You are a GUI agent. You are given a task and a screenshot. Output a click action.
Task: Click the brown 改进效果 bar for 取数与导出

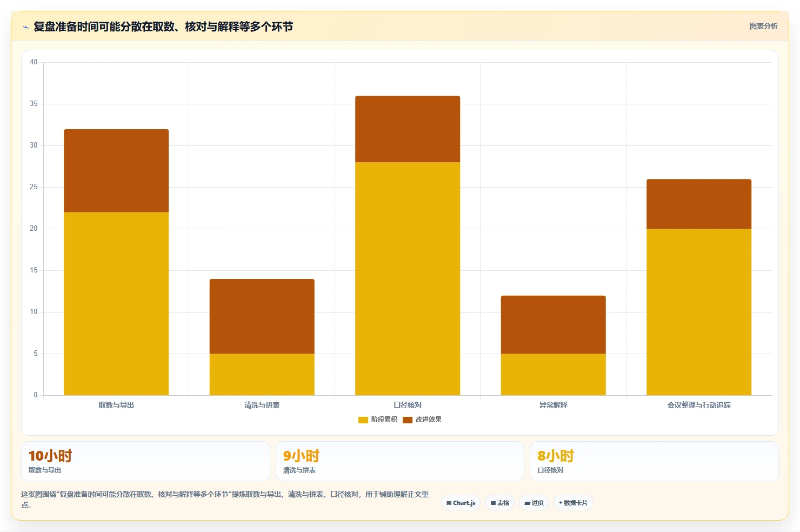pos(116,170)
